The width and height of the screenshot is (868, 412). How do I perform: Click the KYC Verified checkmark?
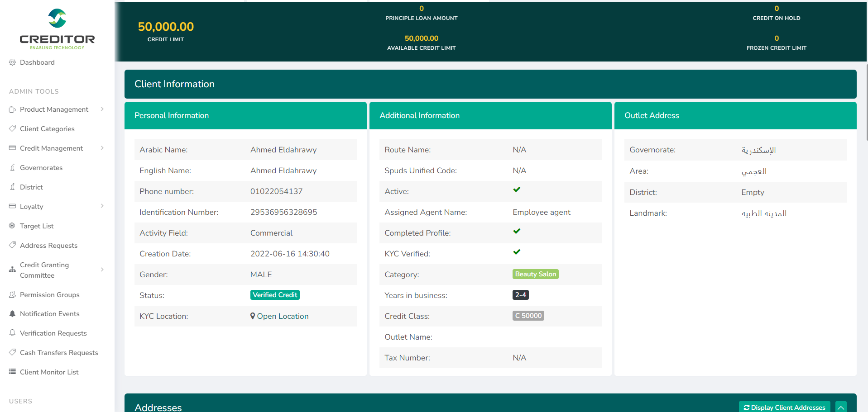517,252
